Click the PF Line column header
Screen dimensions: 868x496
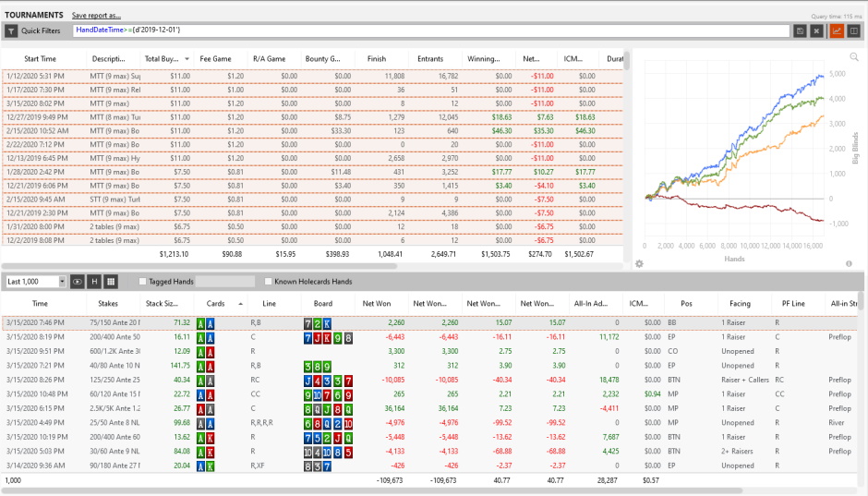[x=793, y=304]
